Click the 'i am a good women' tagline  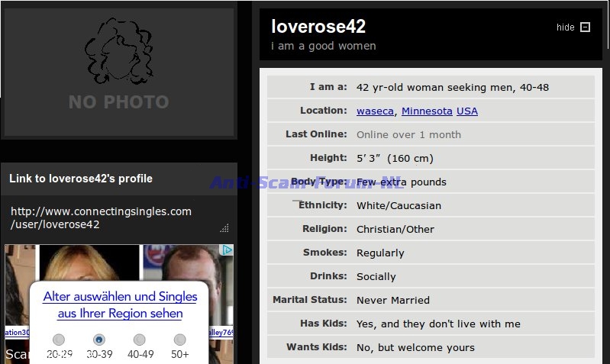(x=324, y=46)
